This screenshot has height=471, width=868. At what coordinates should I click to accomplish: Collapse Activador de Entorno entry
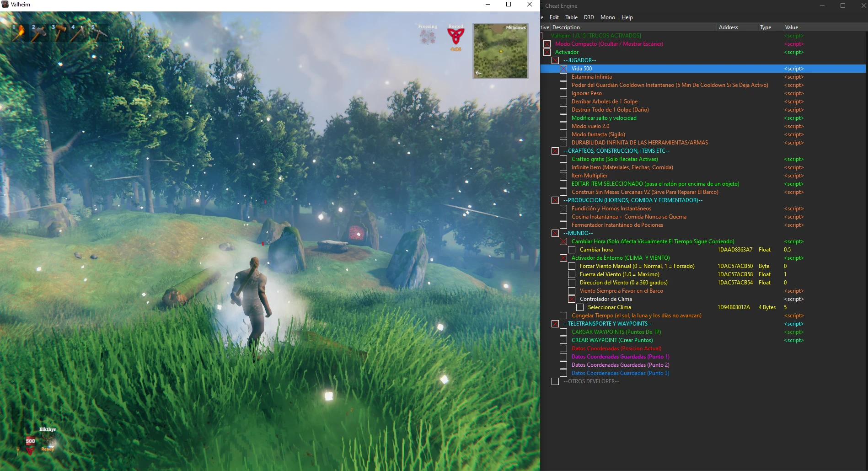coord(563,258)
